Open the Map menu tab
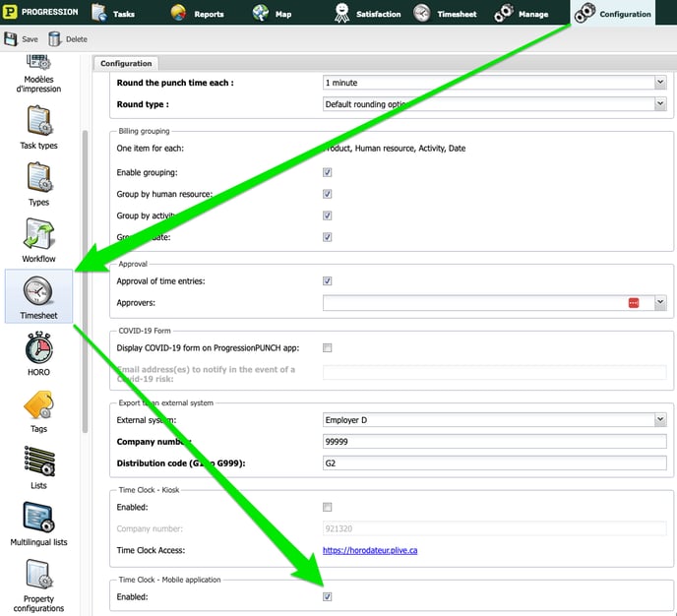 point(275,14)
